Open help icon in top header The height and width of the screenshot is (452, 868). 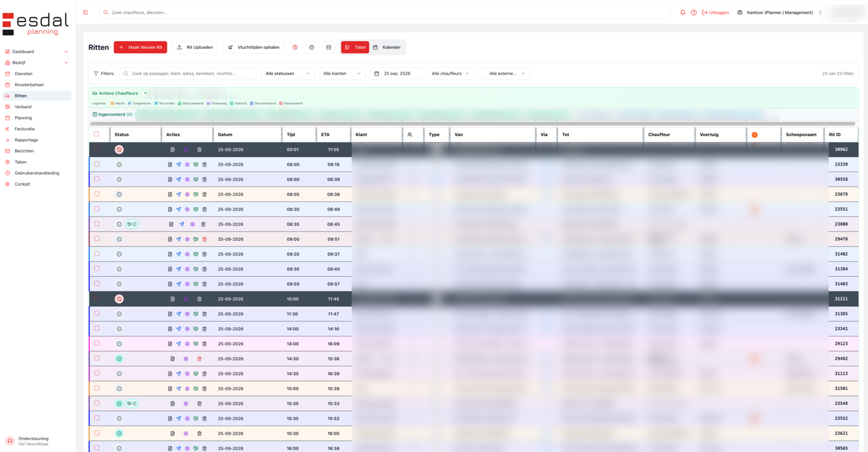click(694, 12)
